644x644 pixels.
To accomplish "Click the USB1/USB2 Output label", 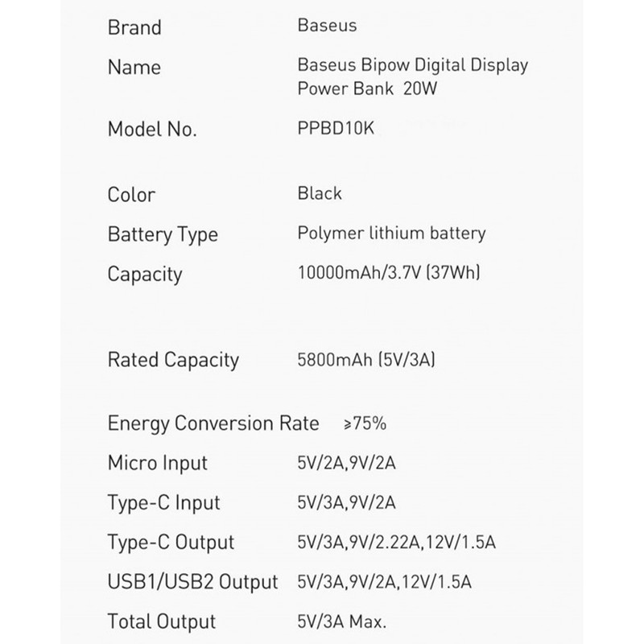I will click(x=192, y=581).
